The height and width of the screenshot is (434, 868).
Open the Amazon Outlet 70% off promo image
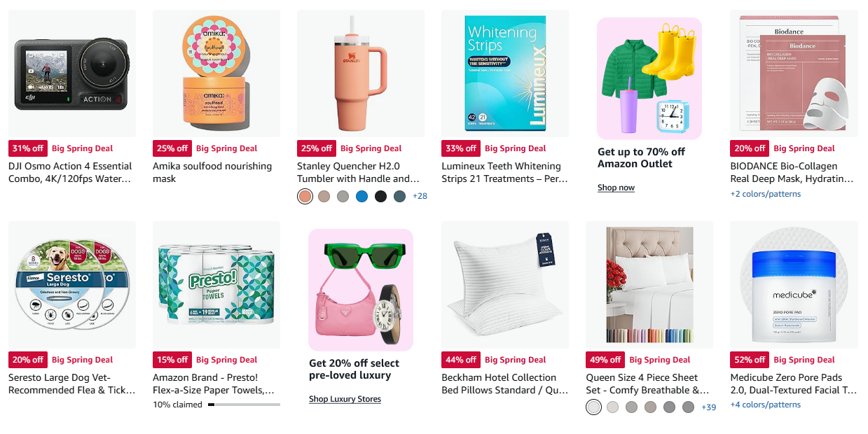pyautogui.click(x=649, y=78)
